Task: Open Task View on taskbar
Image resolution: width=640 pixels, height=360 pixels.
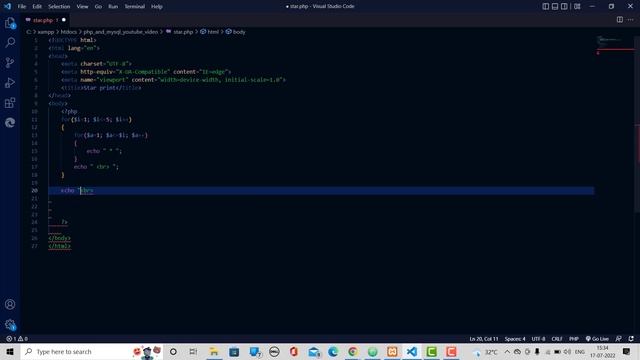Action: coord(193,351)
